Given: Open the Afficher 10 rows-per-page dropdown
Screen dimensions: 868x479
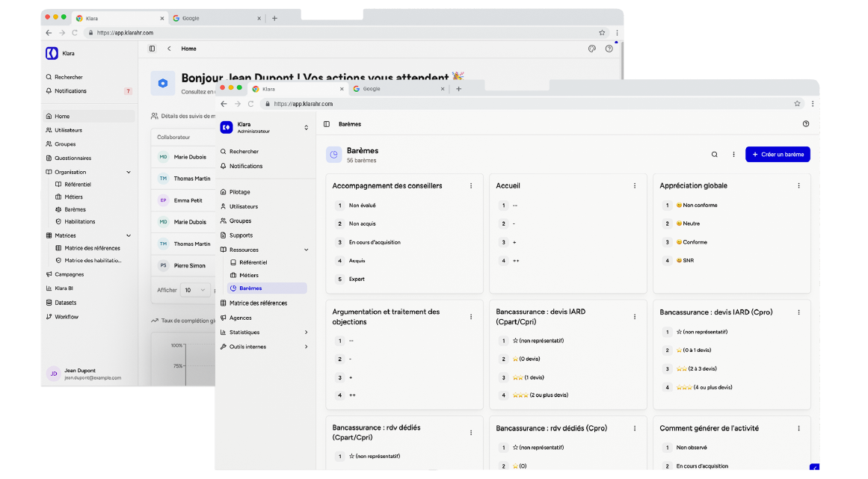Looking at the screenshot, I should coord(195,290).
